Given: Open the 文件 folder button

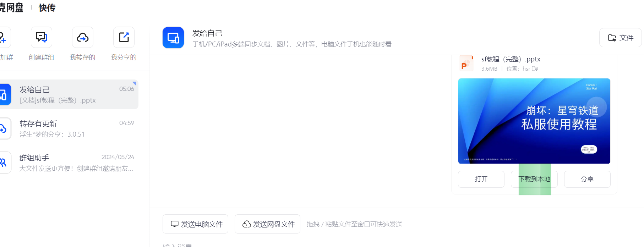Looking at the screenshot, I should click(620, 38).
